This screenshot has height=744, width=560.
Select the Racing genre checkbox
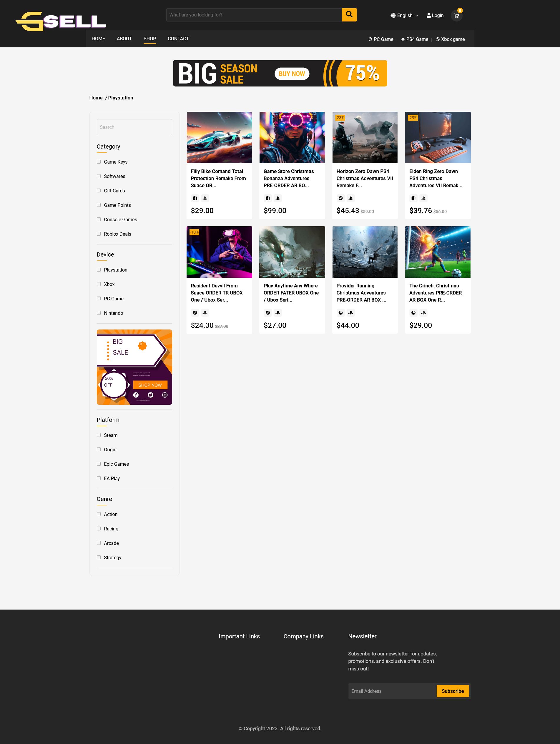point(99,529)
